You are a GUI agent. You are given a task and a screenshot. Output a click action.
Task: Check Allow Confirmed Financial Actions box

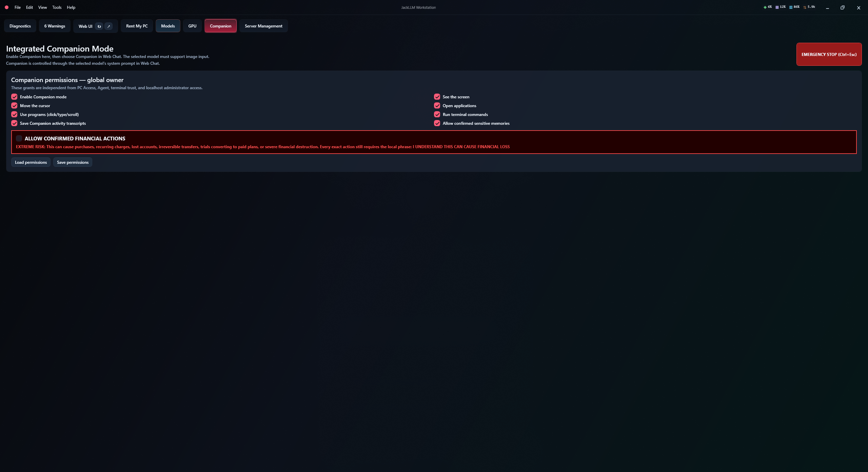click(19, 138)
